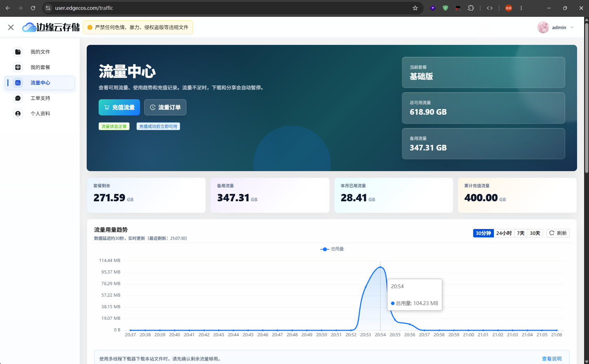Click the 工单支持 sidebar label
The image size is (589, 364).
(40, 98)
